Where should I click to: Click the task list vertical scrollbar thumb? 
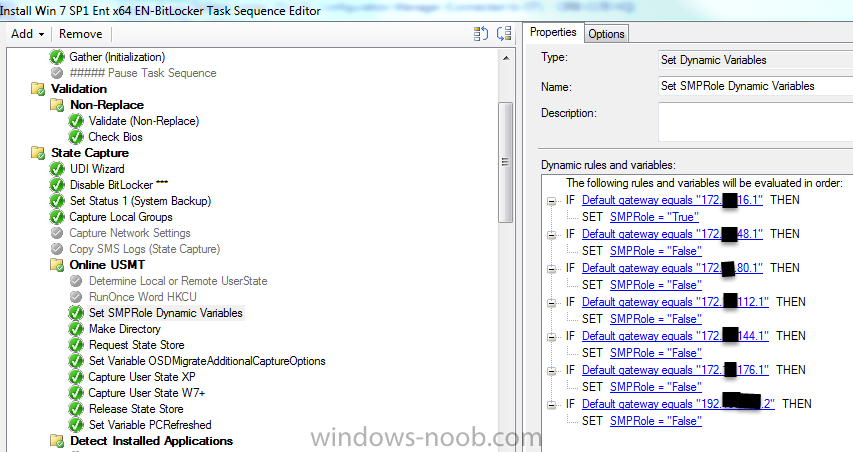pyautogui.click(x=506, y=162)
